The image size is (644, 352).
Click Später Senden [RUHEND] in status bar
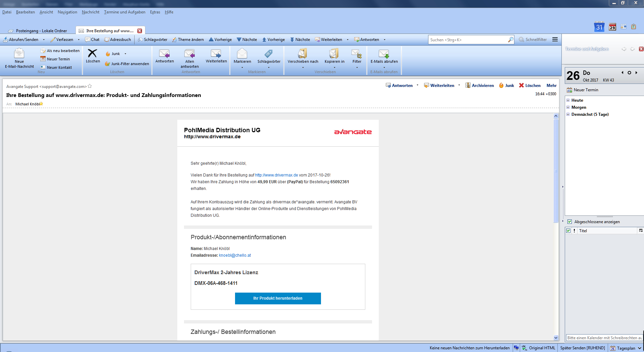583,348
